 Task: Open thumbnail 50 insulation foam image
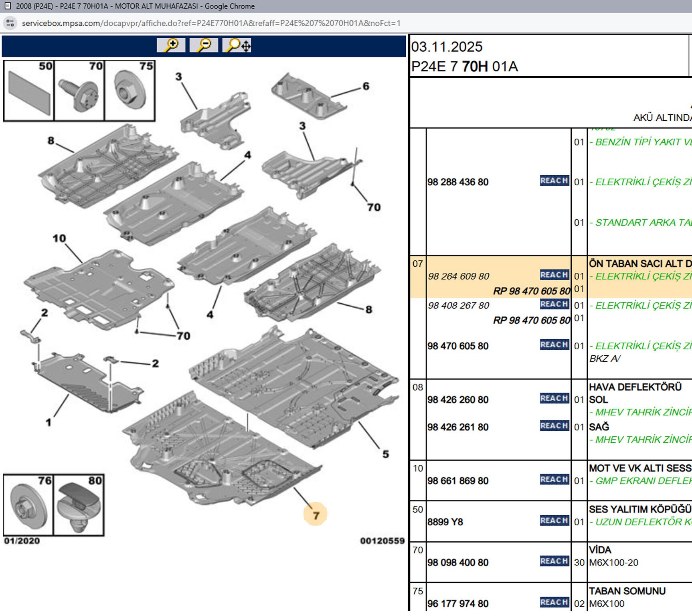[29, 91]
